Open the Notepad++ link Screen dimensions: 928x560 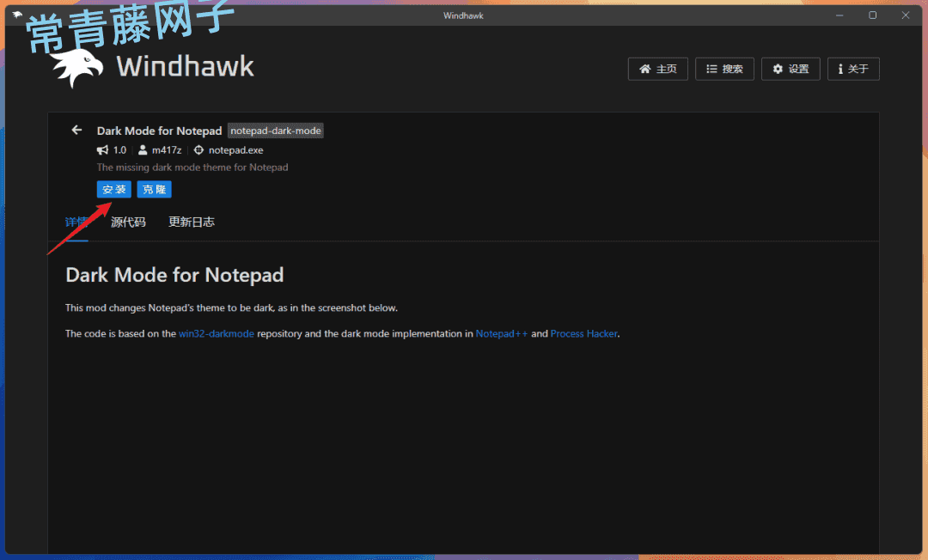501,333
